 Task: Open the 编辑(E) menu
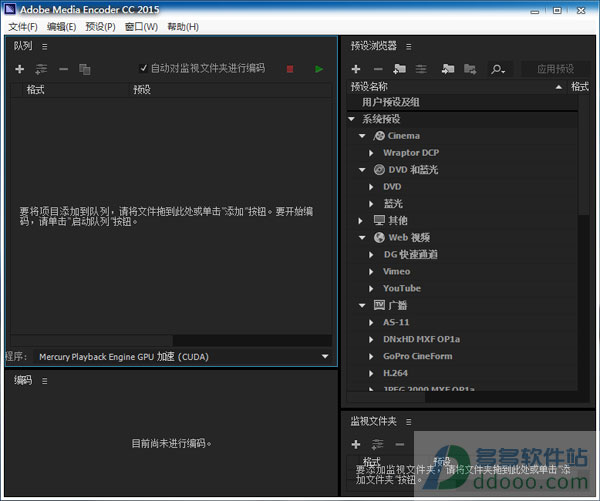click(62, 27)
